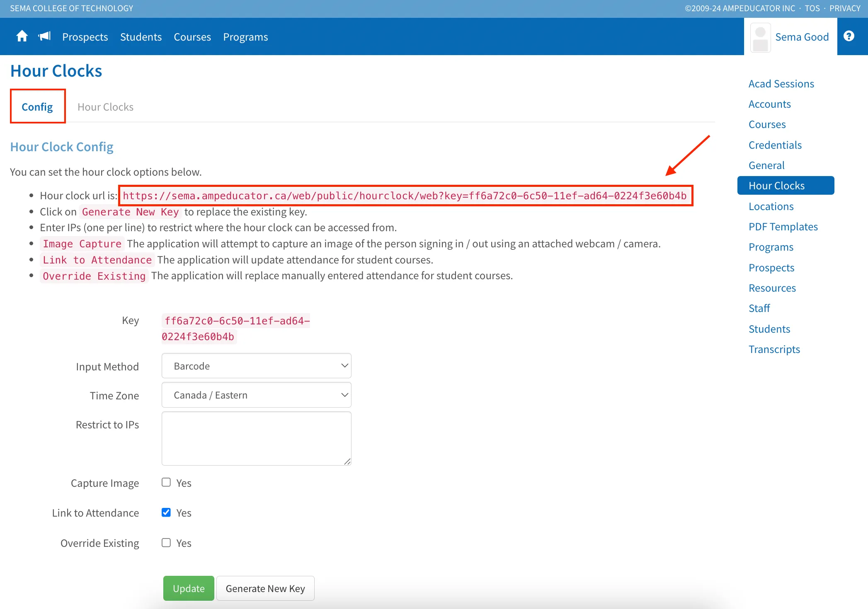Click the hour clock URL text
This screenshot has height=609, width=868.
click(405, 196)
